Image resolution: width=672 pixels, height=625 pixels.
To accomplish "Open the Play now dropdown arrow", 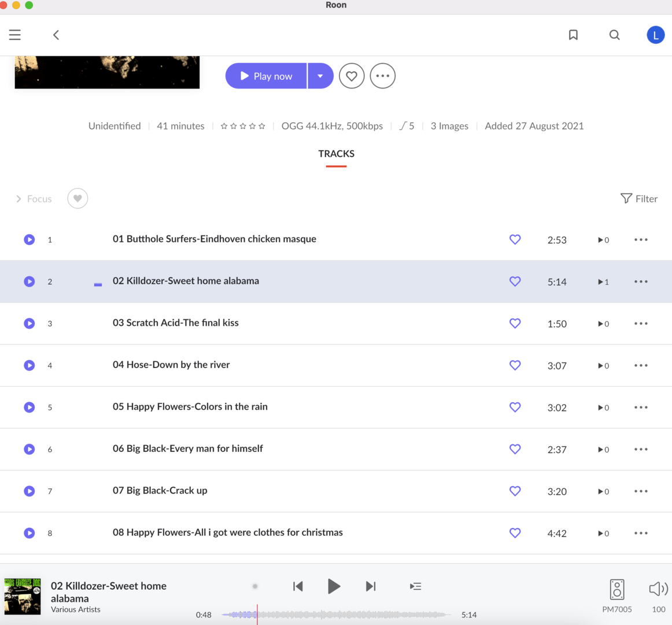I will pos(320,76).
